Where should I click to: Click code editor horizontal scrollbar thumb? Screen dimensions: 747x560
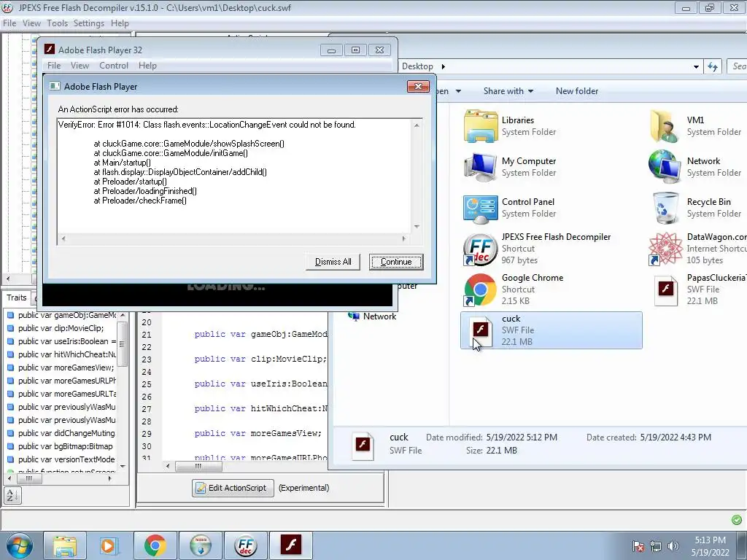(x=198, y=466)
